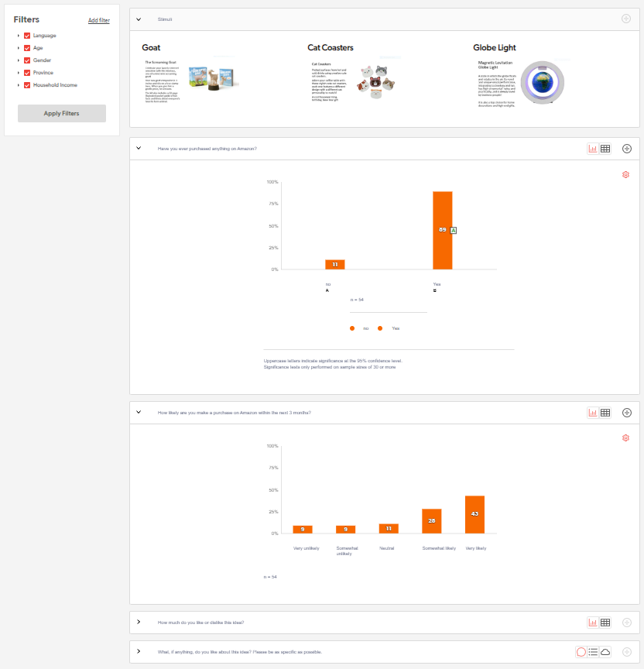Viewport: 644px width, 669px height.
Task: Select list view icon for open-ended question
Action: pos(593,652)
